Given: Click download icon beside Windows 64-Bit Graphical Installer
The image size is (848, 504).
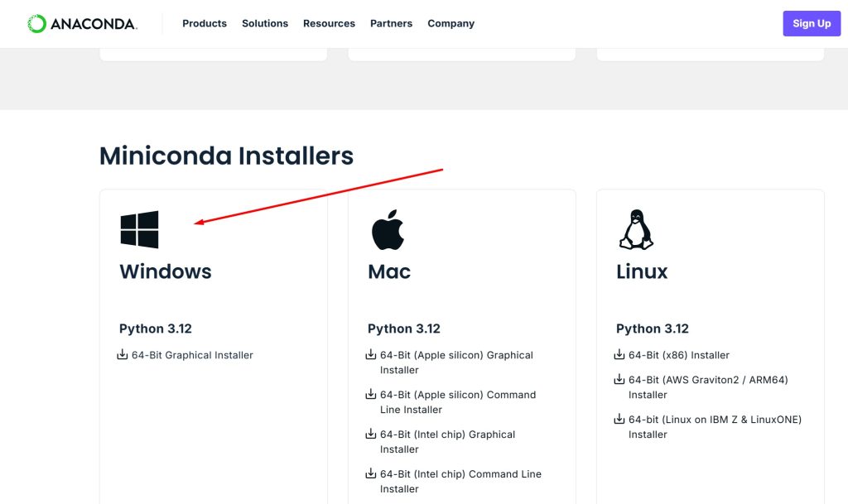Looking at the screenshot, I should [x=123, y=355].
